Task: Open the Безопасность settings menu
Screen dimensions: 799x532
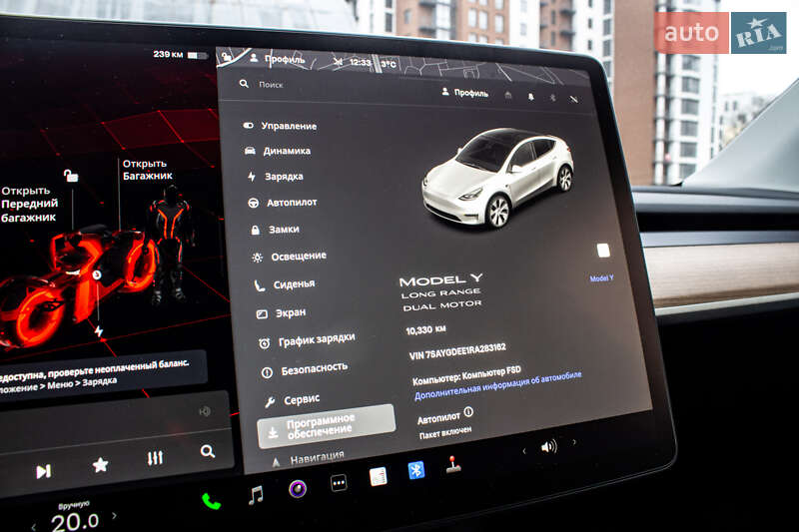Action: [x=305, y=369]
